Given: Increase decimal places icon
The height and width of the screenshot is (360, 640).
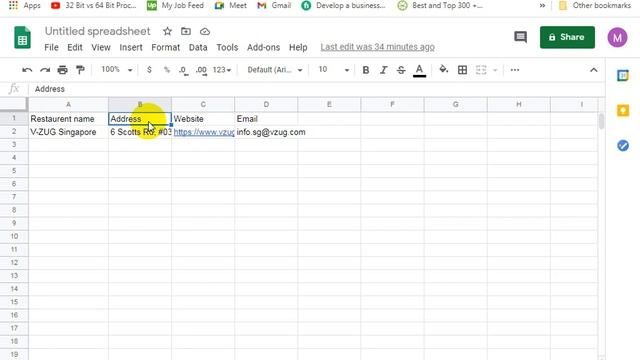Looking at the screenshot, I should [x=201, y=70].
